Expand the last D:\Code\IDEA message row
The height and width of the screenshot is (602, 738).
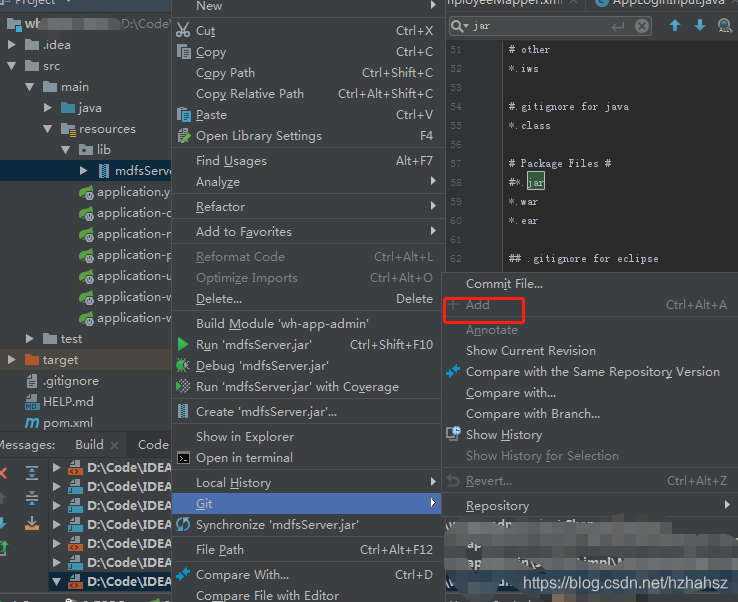pyautogui.click(x=56, y=582)
